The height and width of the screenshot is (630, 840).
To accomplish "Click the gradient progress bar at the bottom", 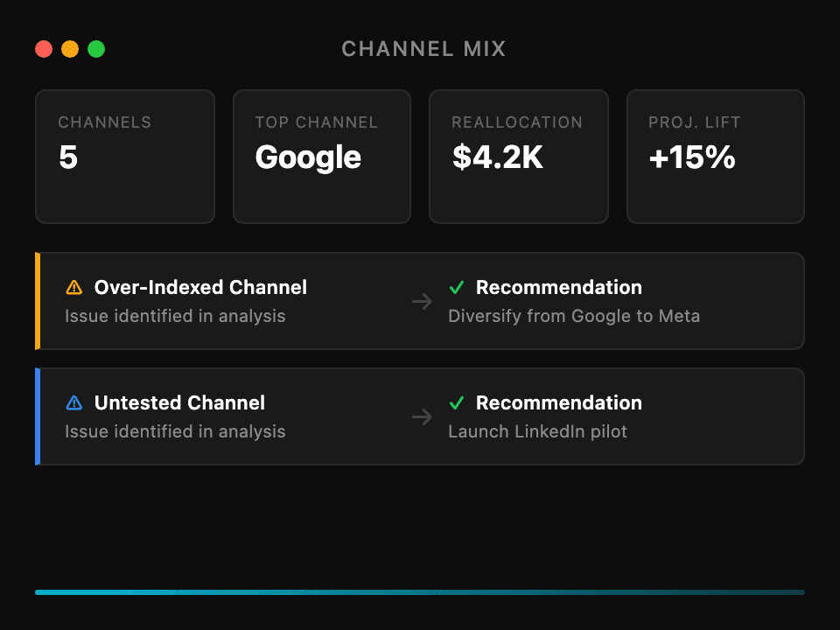I will pyautogui.click(x=420, y=591).
